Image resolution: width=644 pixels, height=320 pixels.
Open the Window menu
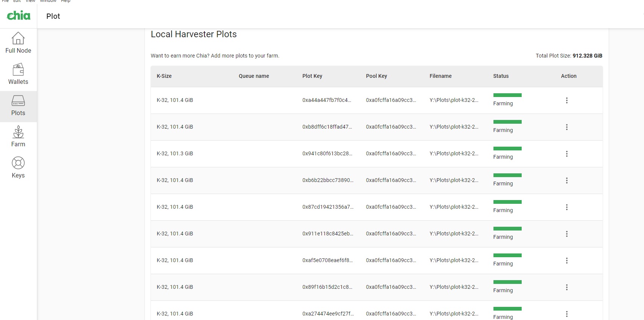48,1
